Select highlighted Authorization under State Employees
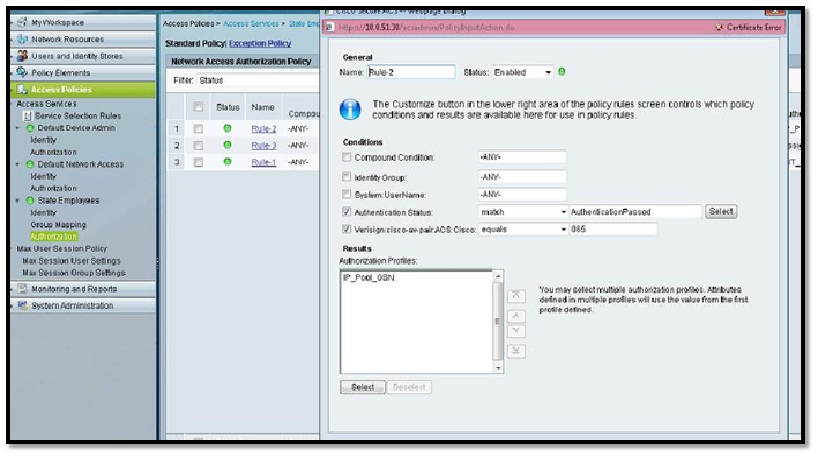Viewport: 819px width, 460px height. (x=54, y=237)
